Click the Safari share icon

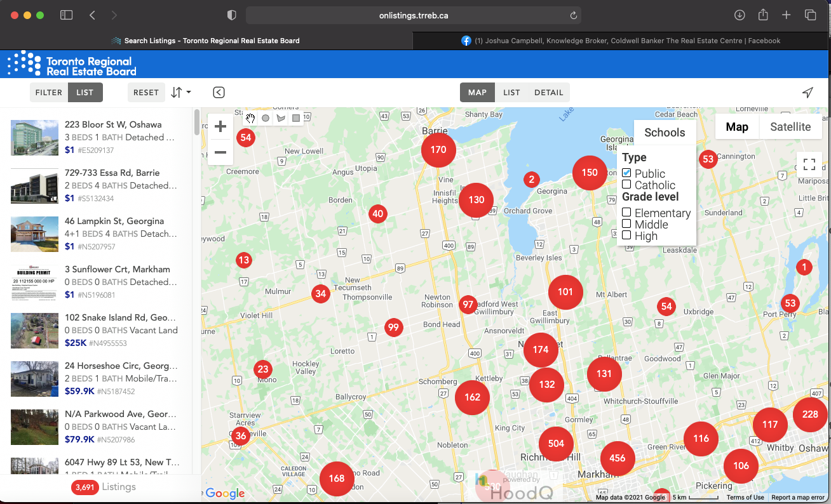(x=763, y=15)
